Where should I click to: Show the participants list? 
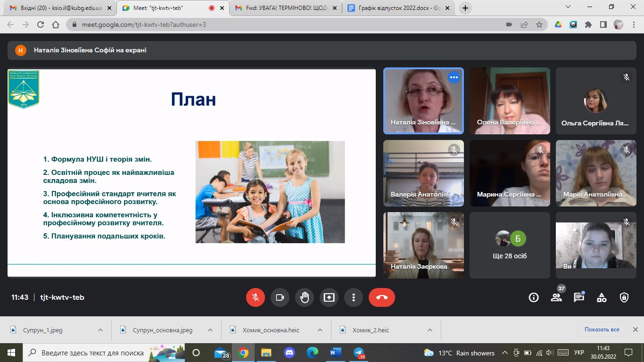point(556,297)
